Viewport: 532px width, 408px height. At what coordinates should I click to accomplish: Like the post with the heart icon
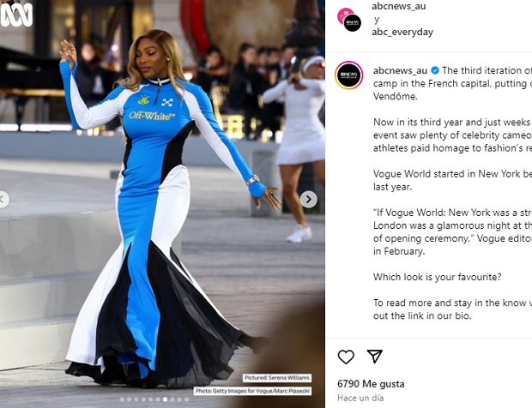pyautogui.click(x=346, y=357)
